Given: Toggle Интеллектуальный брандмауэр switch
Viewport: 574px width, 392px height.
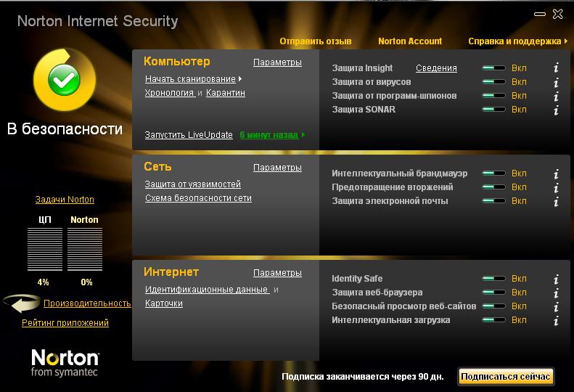Looking at the screenshot, I should (x=494, y=173).
